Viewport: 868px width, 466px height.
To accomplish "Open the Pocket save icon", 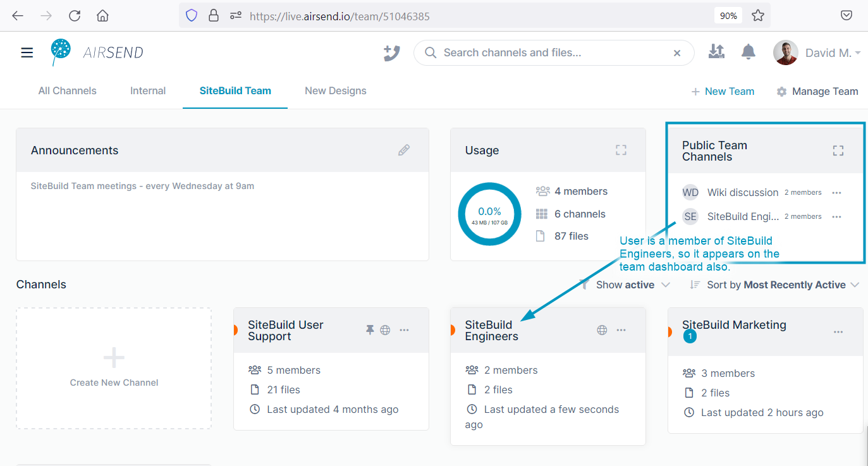I will (847, 16).
